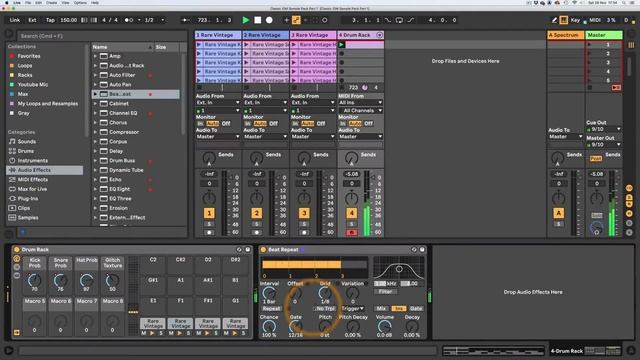Open track 1 Audio From dropdown
The image size is (640, 360).
(x=218, y=102)
